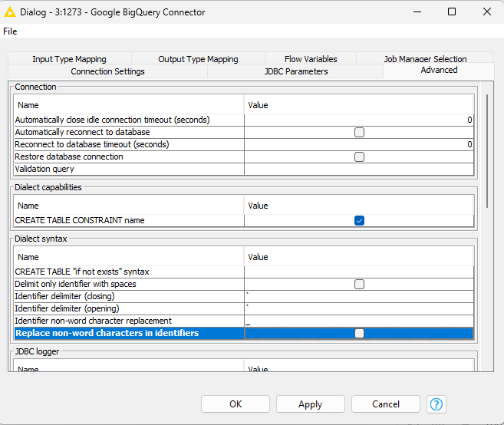Screen dimensions: 504x425
Task: Cancel the dialog
Action: [x=385, y=404]
